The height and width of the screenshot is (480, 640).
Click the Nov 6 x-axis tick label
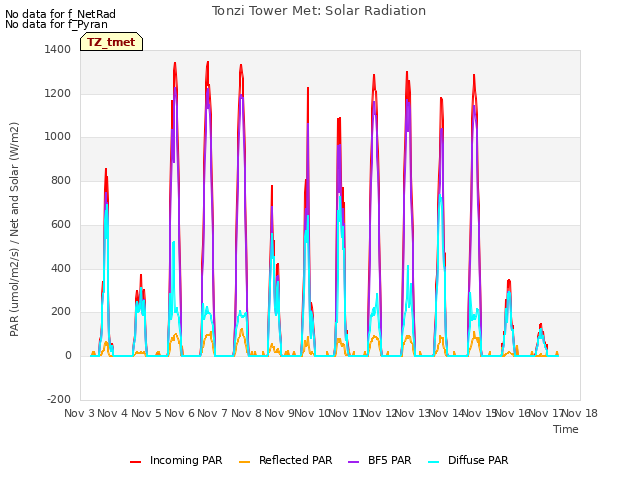[x=179, y=413]
